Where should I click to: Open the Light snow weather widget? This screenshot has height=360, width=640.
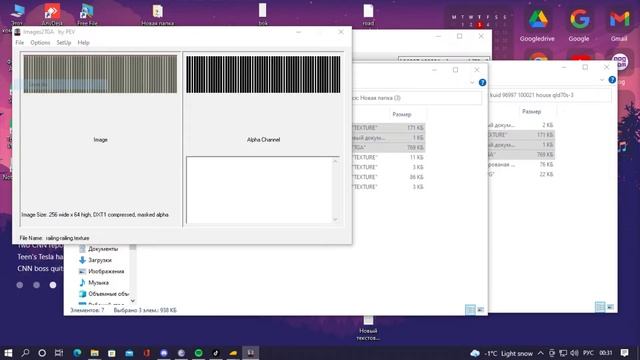pos(502,353)
